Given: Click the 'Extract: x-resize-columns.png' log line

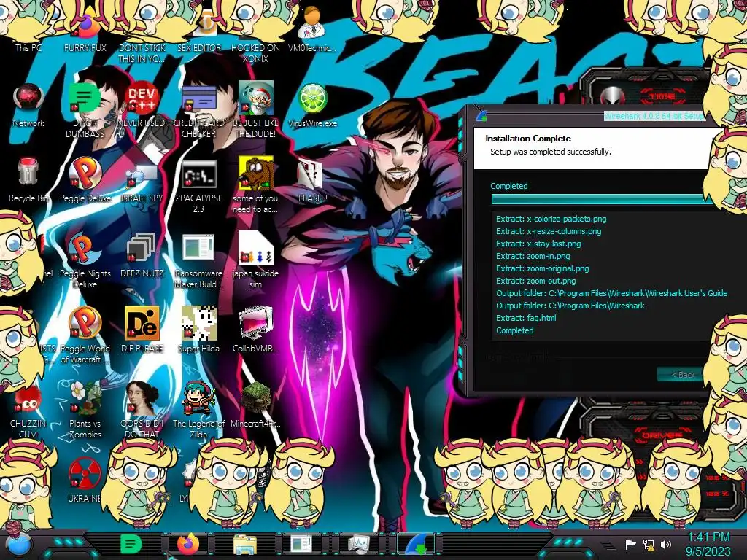Looking at the screenshot, I should pos(549,231).
